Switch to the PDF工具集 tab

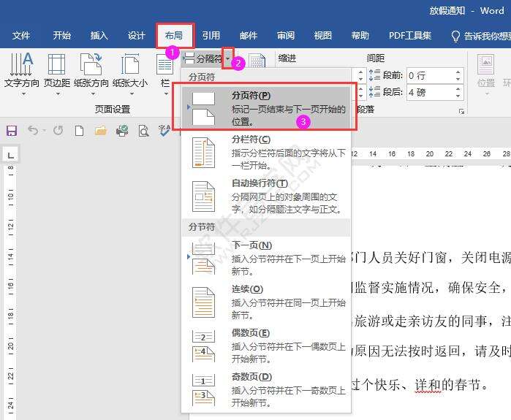pyautogui.click(x=410, y=36)
